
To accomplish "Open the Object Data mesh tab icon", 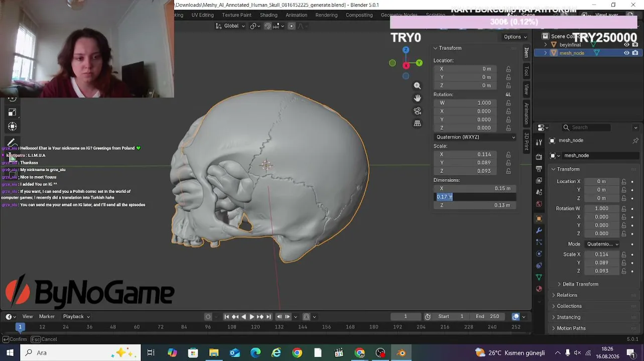I will (539, 277).
